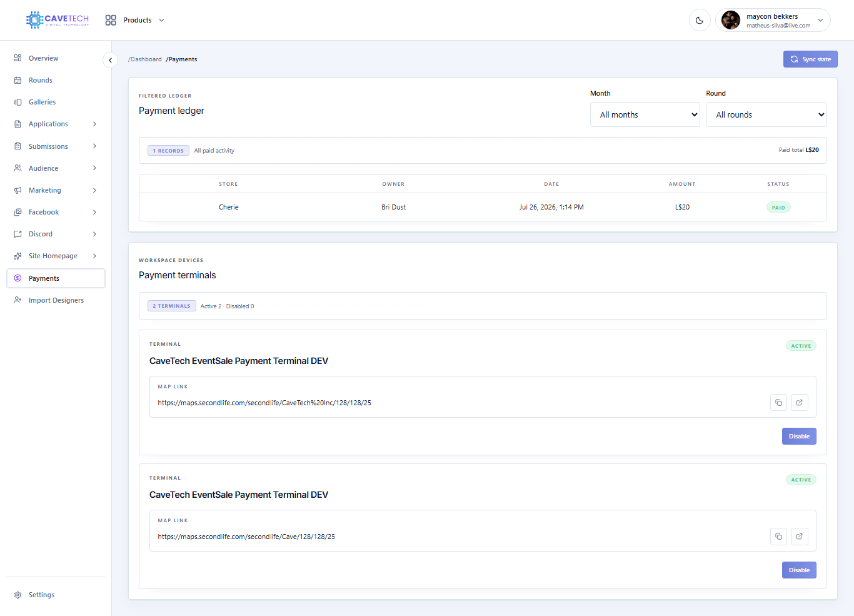Click the Cherie store cell

click(x=229, y=207)
